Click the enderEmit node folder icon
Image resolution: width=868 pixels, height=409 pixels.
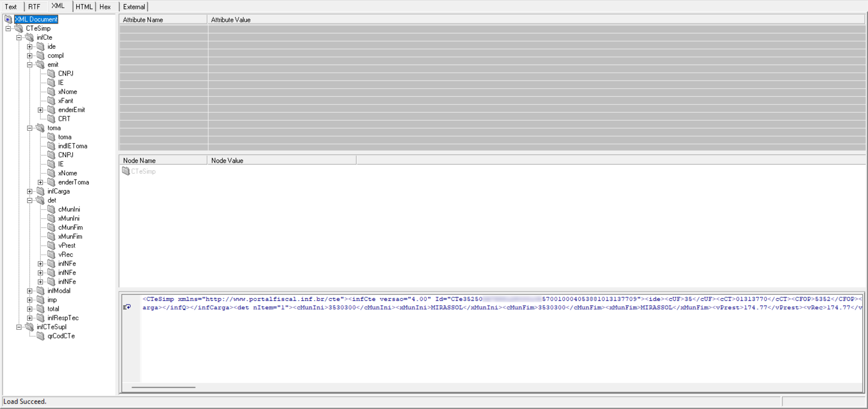pos(52,109)
